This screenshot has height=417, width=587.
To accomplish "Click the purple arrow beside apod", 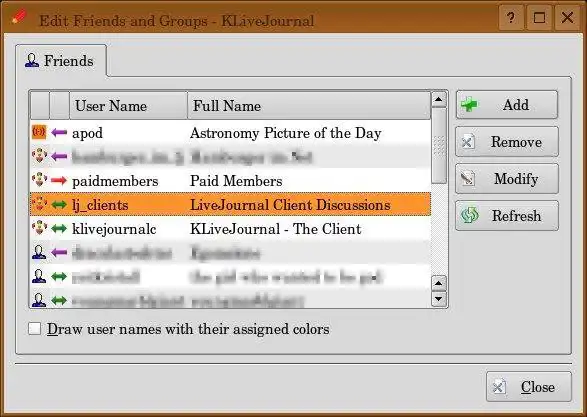I will 59,132.
